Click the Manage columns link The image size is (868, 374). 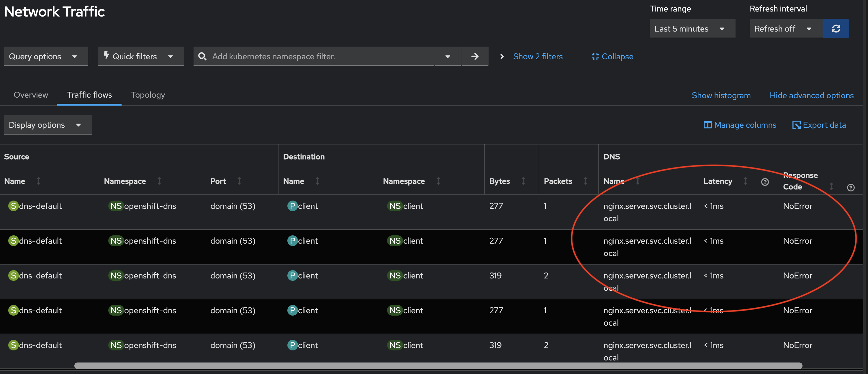click(x=740, y=125)
